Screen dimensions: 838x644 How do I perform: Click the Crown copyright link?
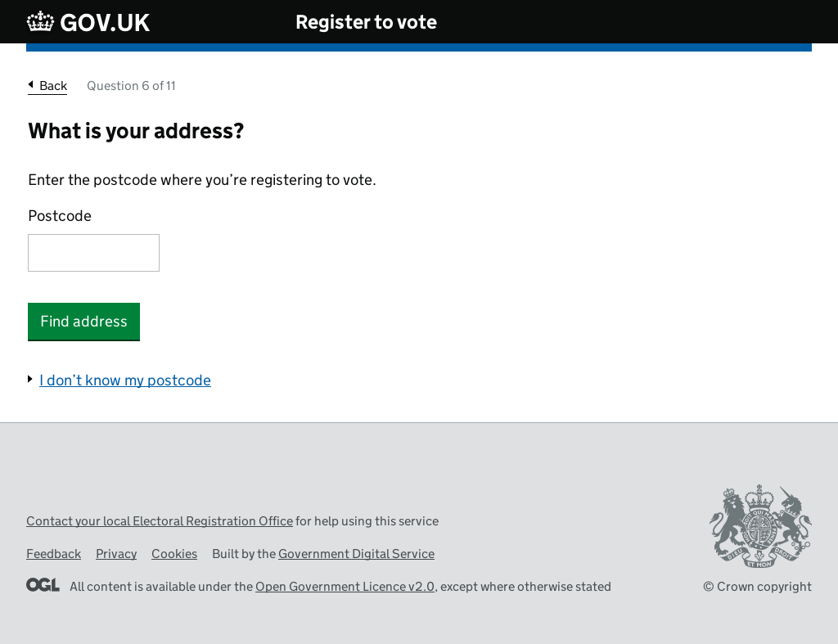(x=757, y=586)
